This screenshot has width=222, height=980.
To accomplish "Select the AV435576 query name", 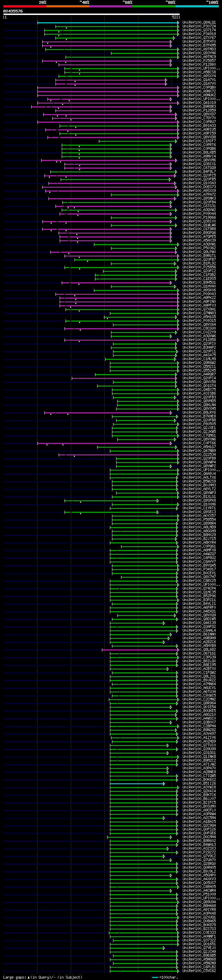I will point(13,11).
